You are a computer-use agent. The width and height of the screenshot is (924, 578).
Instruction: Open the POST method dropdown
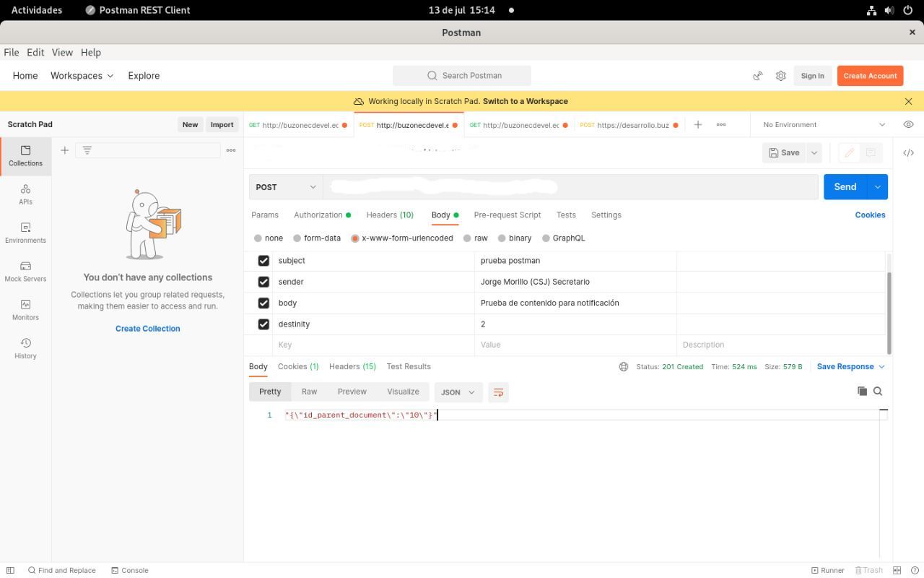pyautogui.click(x=286, y=187)
